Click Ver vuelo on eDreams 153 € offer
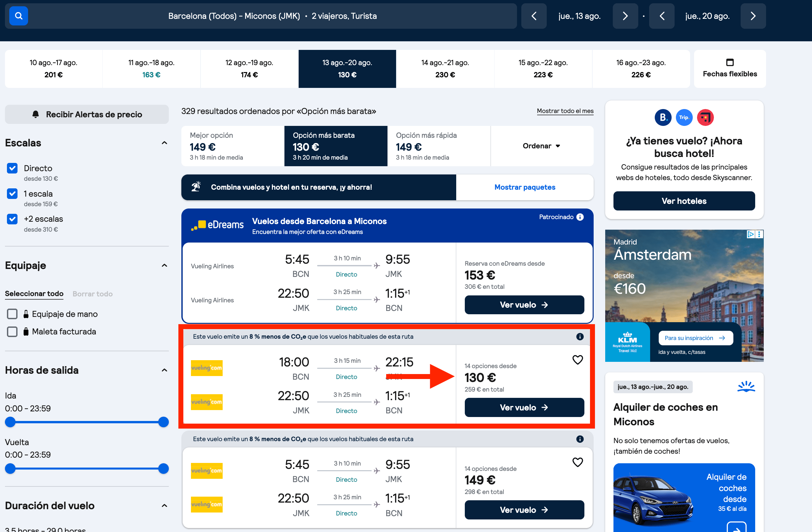Screen dimensions: 812x532 [x=524, y=305]
